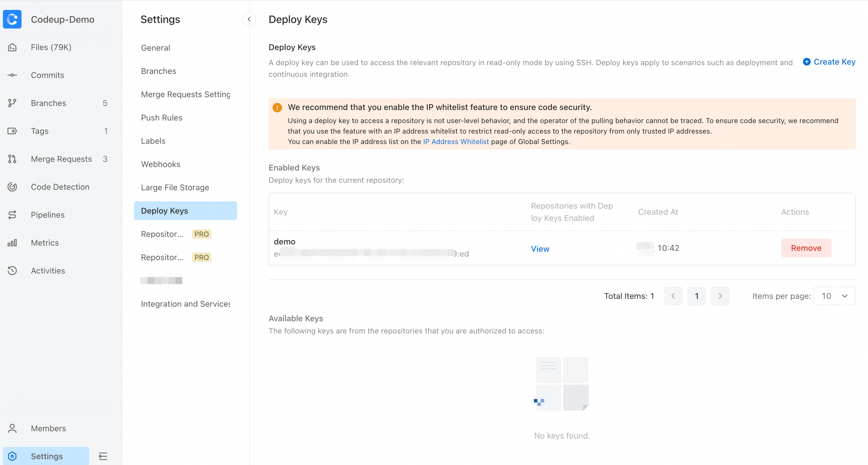The height and width of the screenshot is (465, 868).
Task: Open Merge Requests Settings
Action: pyautogui.click(x=185, y=94)
